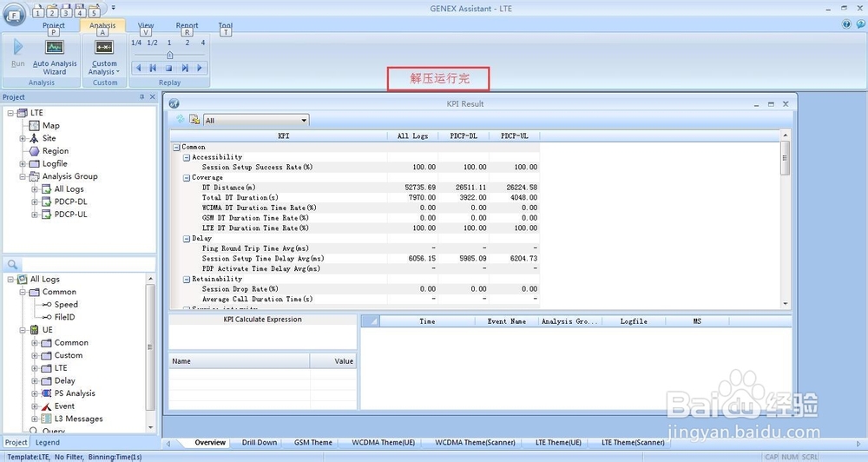
Task: Click the Event Name column header
Action: pos(507,321)
